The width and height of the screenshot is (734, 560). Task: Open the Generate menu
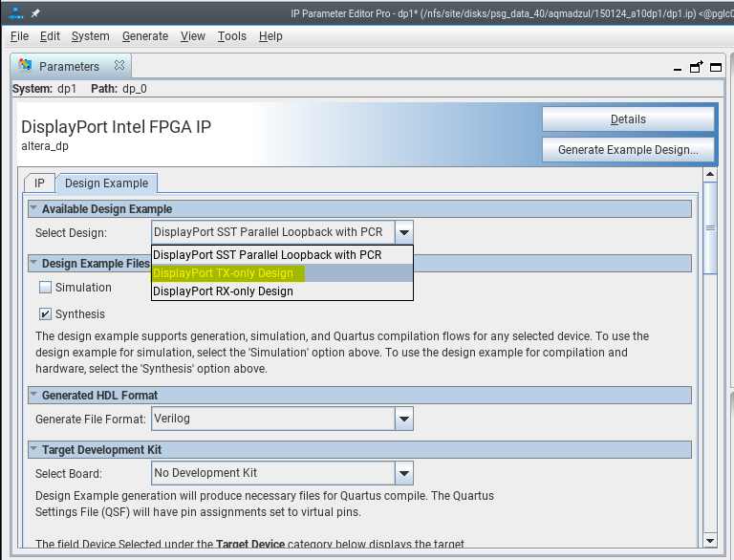click(145, 36)
